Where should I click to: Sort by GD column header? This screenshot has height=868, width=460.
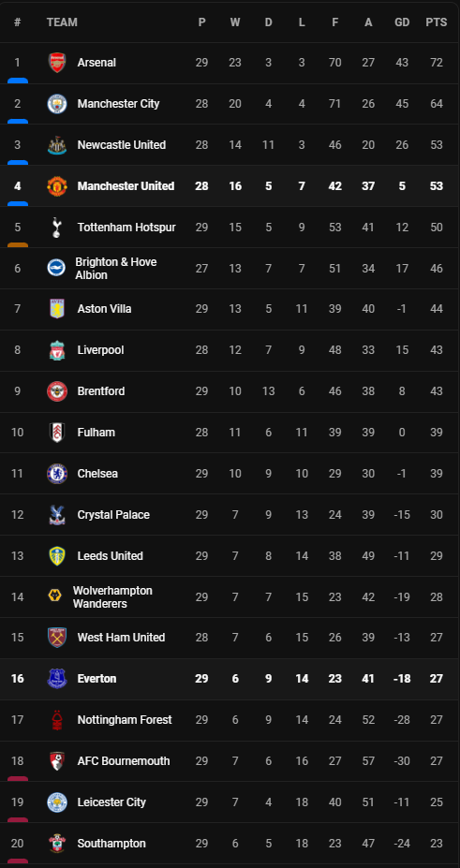pyautogui.click(x=402, y=22)
